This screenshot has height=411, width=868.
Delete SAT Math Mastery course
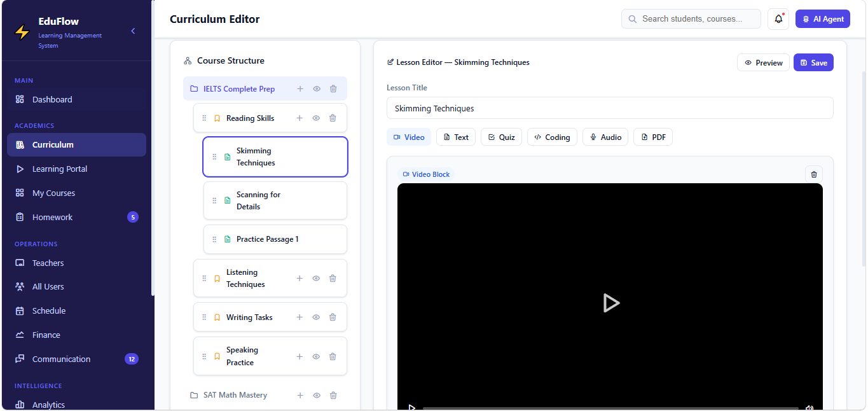tap(333, 395)
